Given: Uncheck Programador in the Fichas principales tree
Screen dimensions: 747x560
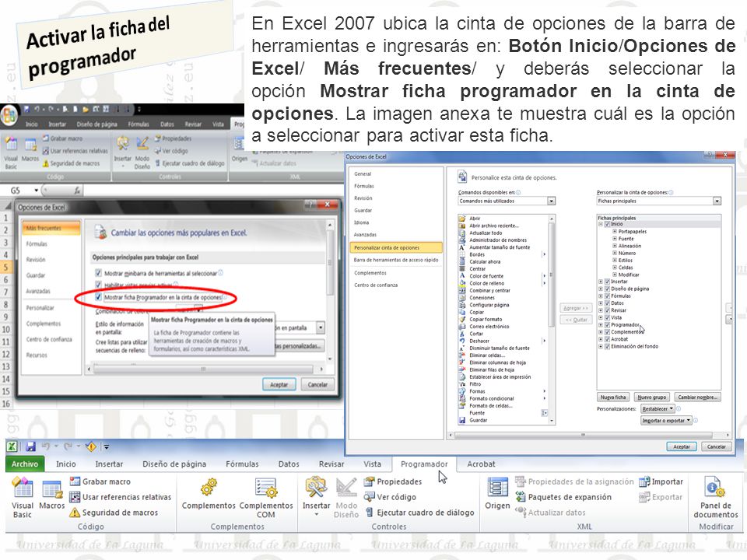Looking at the screenshot, I should coord(608,325).
